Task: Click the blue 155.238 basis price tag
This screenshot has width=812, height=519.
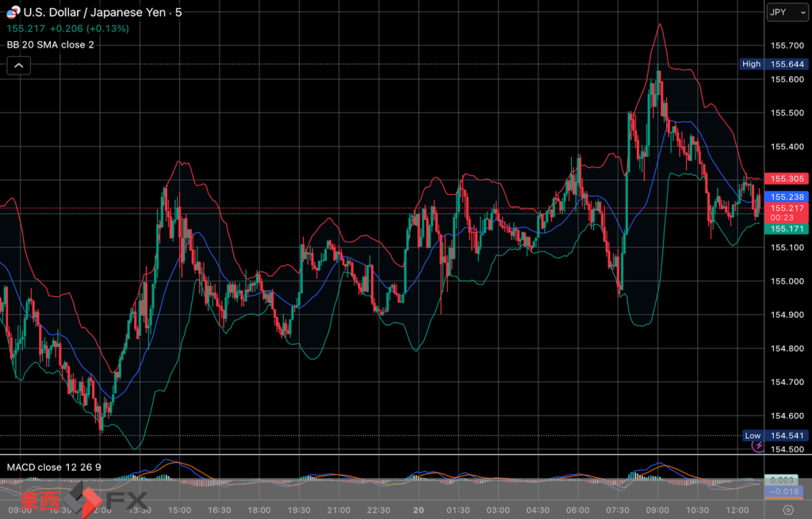Action: click(784, 197)
